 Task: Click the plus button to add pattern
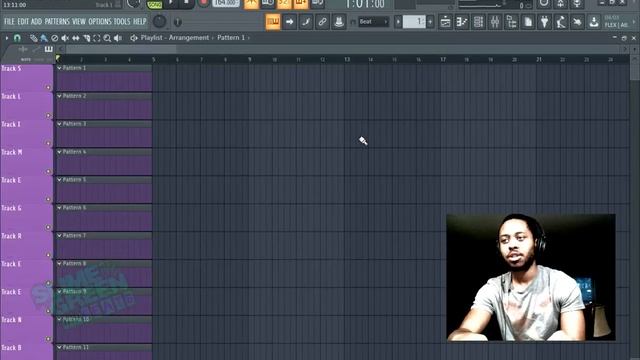click(x=430, y=22)
